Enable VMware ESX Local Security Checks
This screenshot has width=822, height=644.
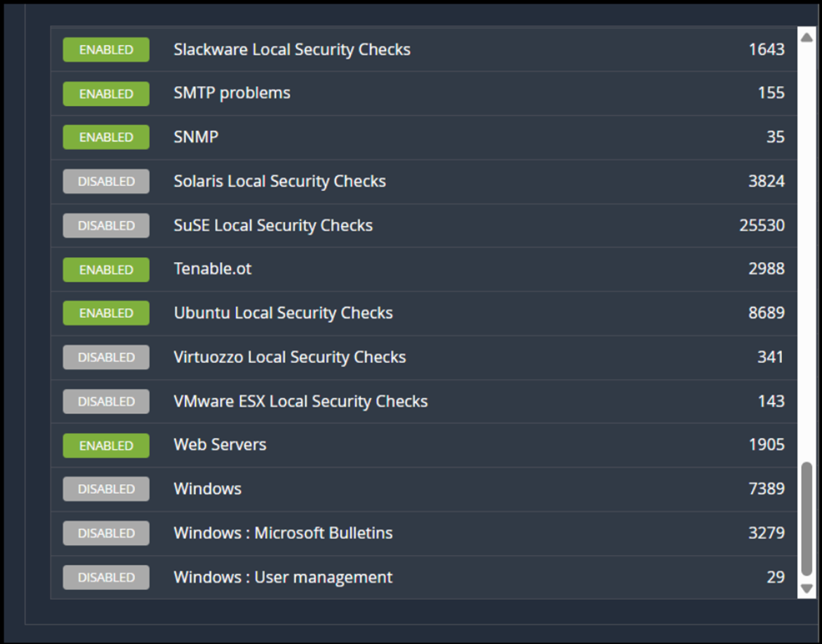106,401
